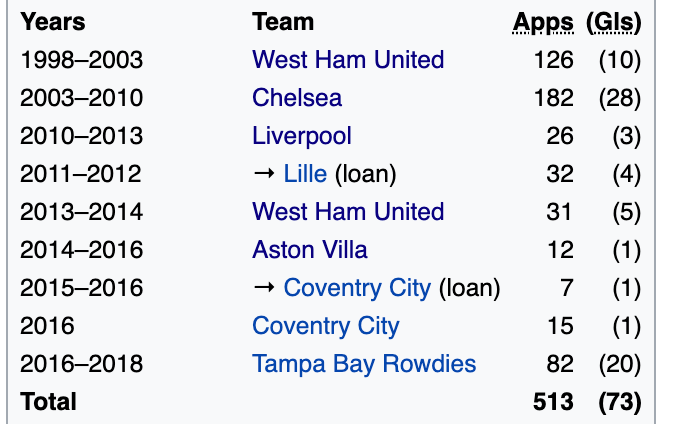Click the 2016–2018 years cell
690x424 pixels.
click(x=82, y=364)
